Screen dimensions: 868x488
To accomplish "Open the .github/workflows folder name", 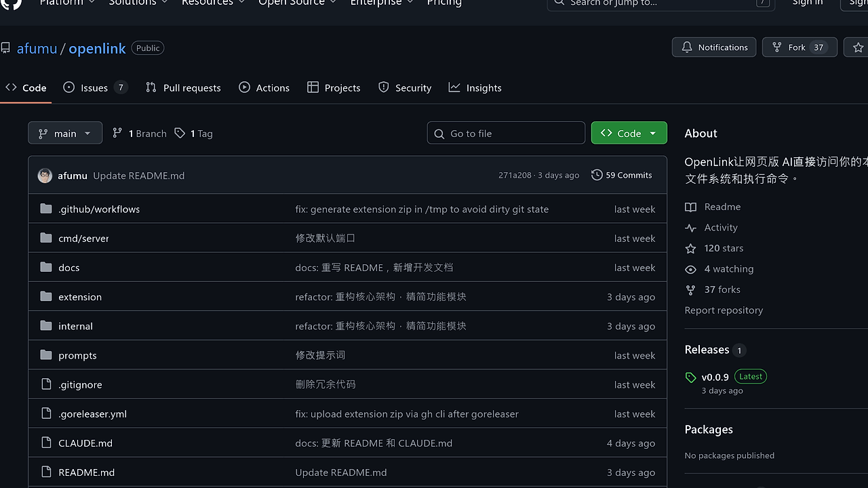I will 99,209.
